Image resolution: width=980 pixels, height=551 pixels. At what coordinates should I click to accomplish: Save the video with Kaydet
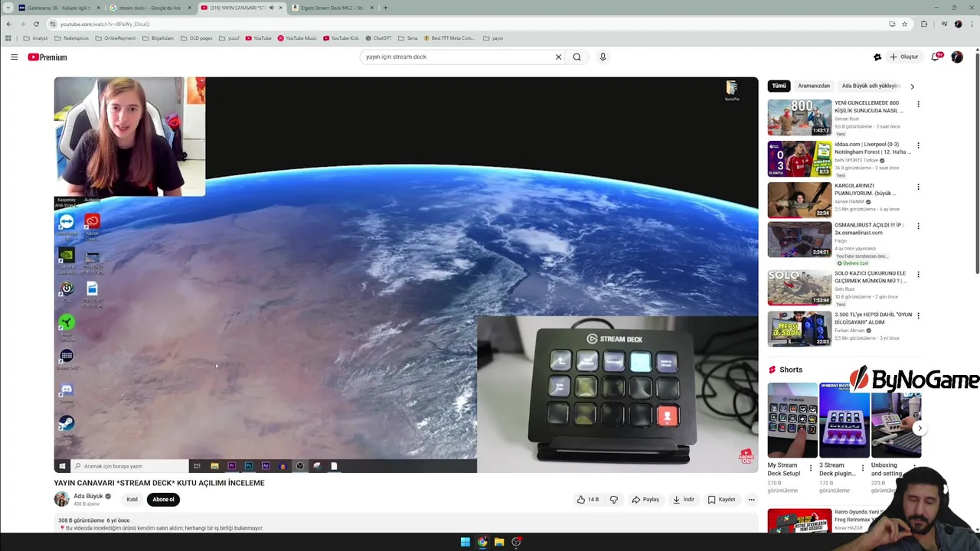[721, 500]
